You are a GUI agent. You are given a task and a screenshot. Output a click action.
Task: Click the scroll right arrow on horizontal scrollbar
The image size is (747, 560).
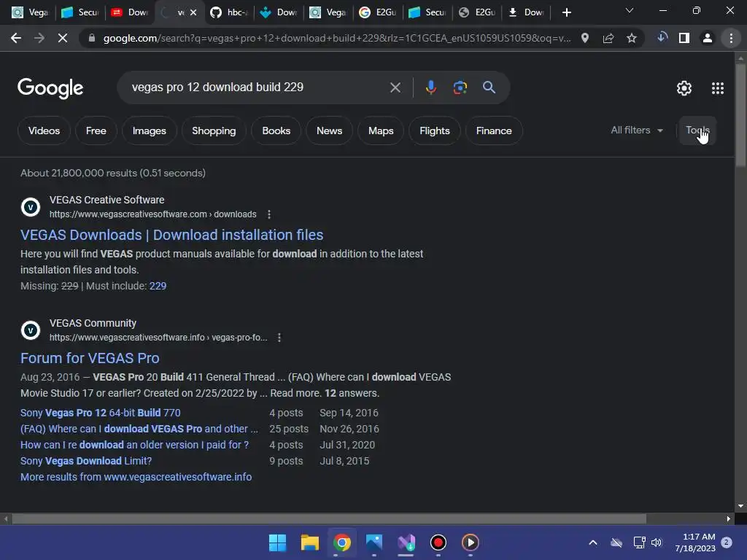click(x=729, y=518)
